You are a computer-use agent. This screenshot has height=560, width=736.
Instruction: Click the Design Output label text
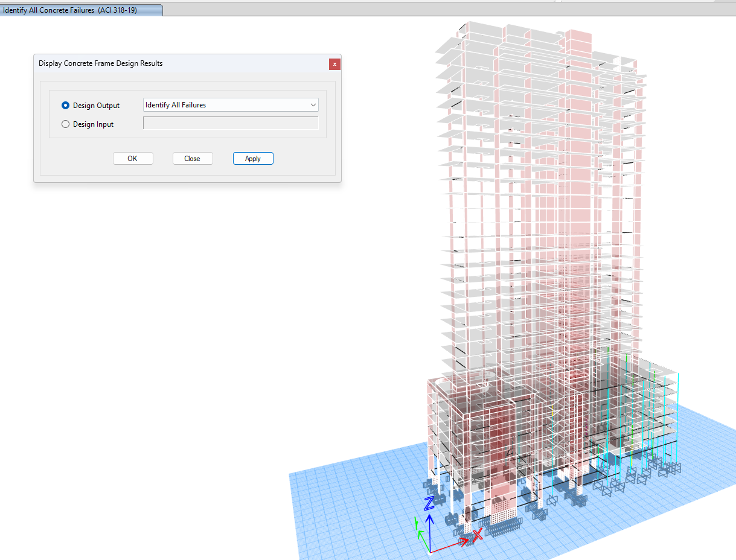(96, 106)
